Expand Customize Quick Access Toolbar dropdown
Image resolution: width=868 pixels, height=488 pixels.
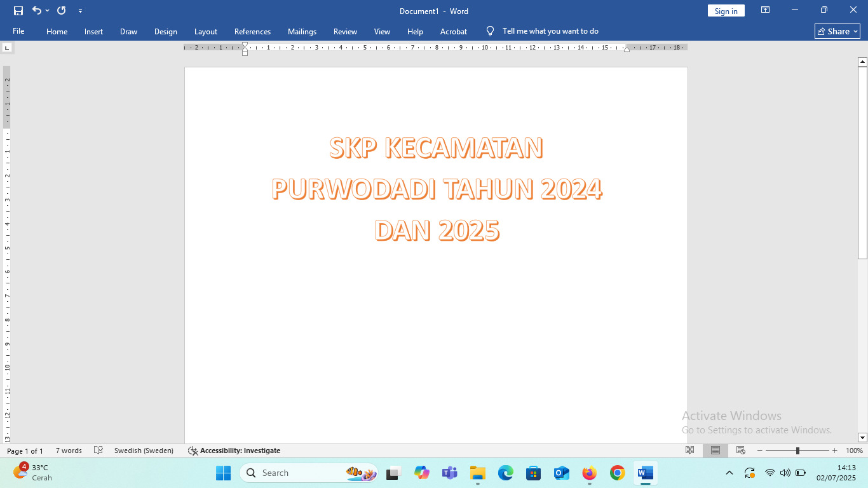click(80, 11)
